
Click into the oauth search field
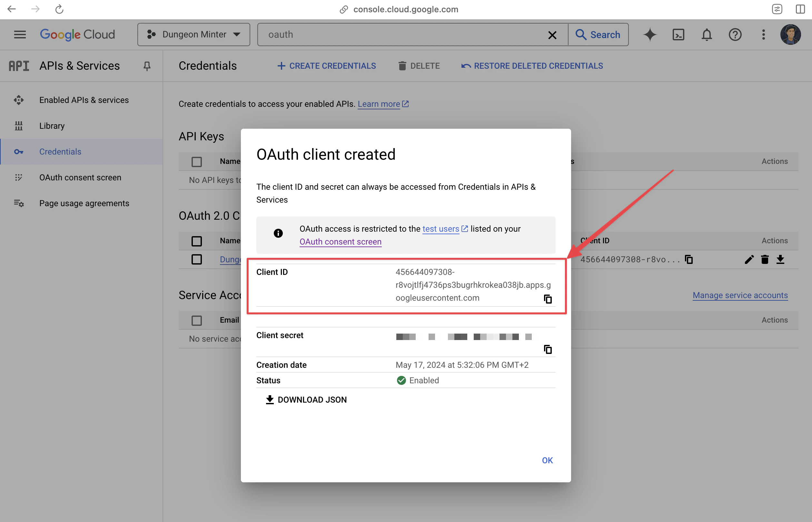point(403,35)
